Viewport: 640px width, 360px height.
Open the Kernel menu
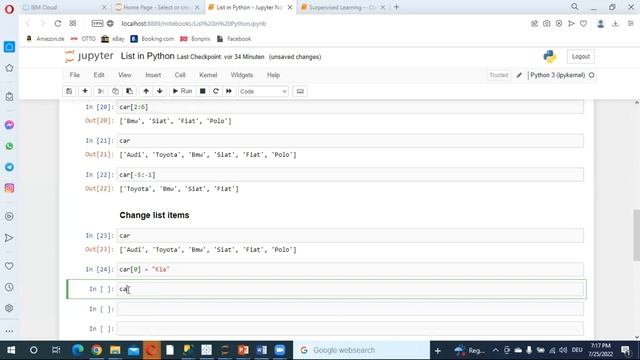[208, 75]
